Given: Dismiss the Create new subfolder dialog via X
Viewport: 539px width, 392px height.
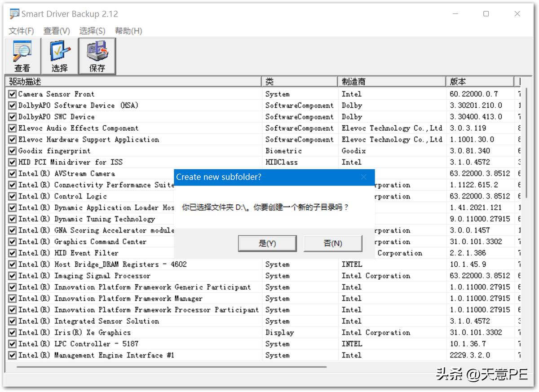Looking at the screenshot, I should tap(364, 177).
